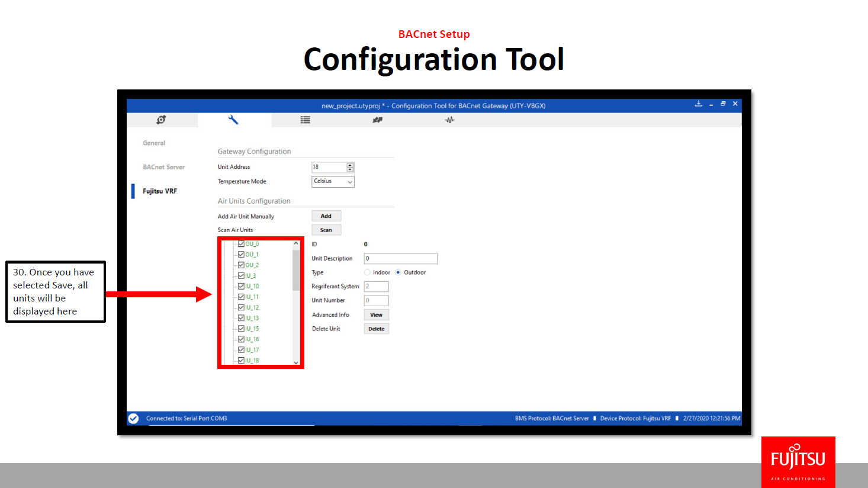The width and height of the screenshot is (868, 488).
Task: Toggle the IU_10 checkbox
Action: pos(241,286)
